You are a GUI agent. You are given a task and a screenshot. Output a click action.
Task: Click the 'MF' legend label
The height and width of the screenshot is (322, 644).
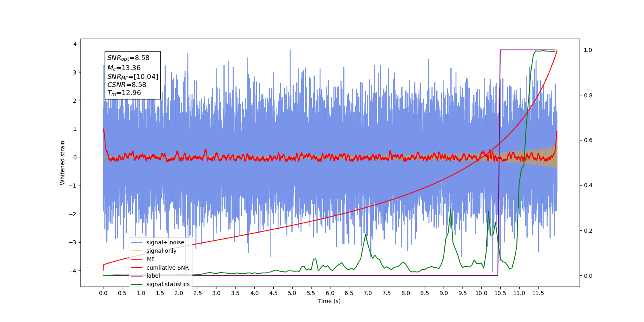(151, 259)
